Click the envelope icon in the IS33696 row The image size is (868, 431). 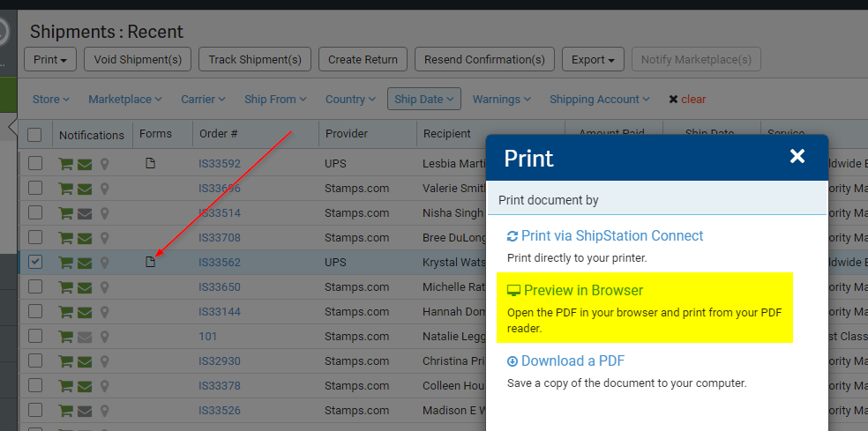click(84, 189)
